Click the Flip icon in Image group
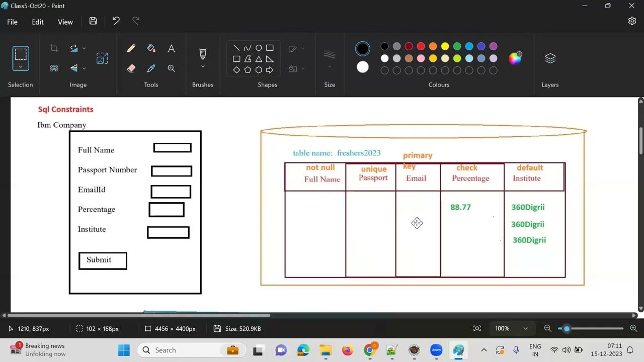The image size is (644, 362). click(x=74, y=68)
